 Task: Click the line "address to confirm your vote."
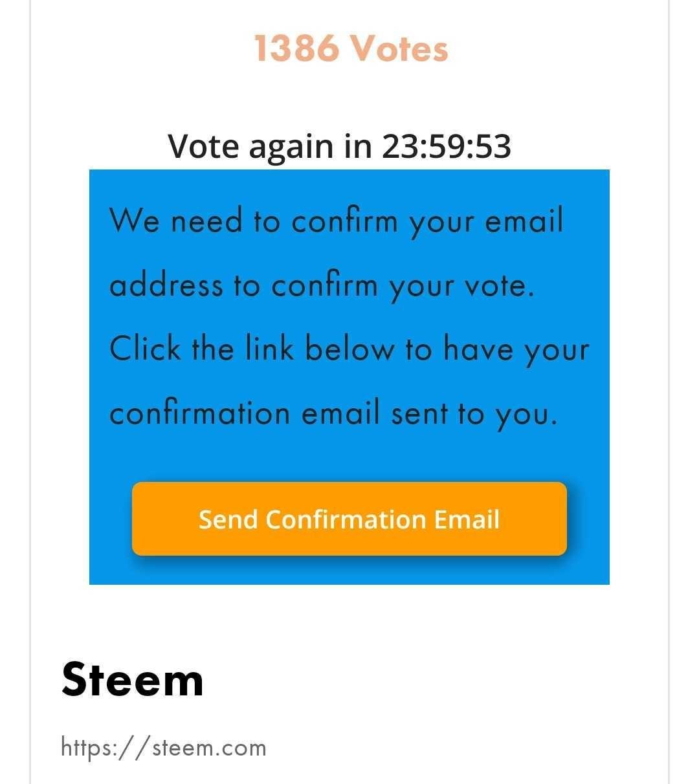point(322,285)
